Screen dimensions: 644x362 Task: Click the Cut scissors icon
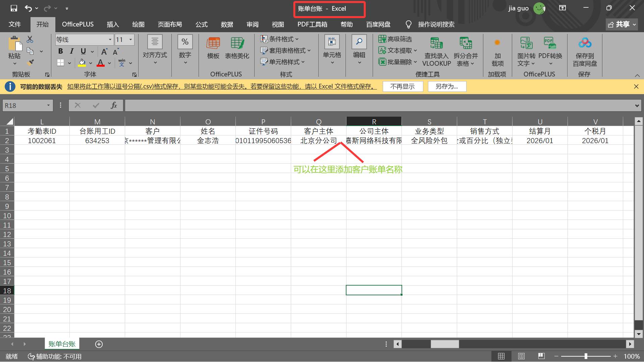(30, 40)
